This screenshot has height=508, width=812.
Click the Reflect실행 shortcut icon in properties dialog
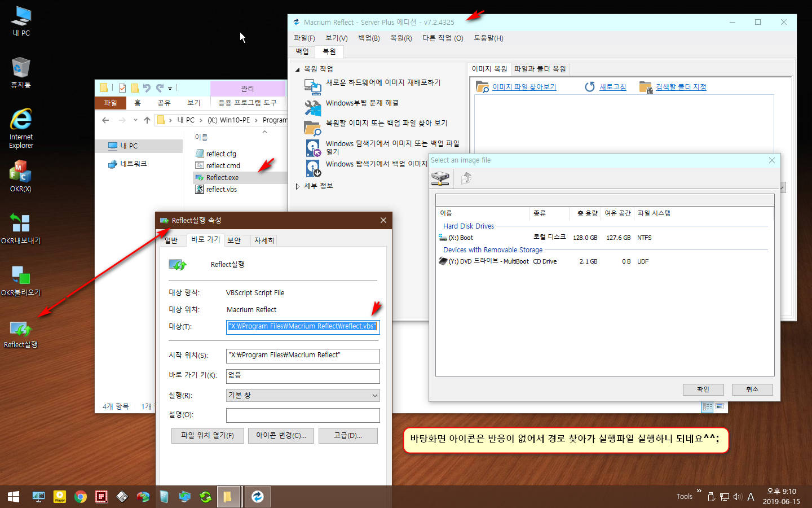[x=178, y=264]
